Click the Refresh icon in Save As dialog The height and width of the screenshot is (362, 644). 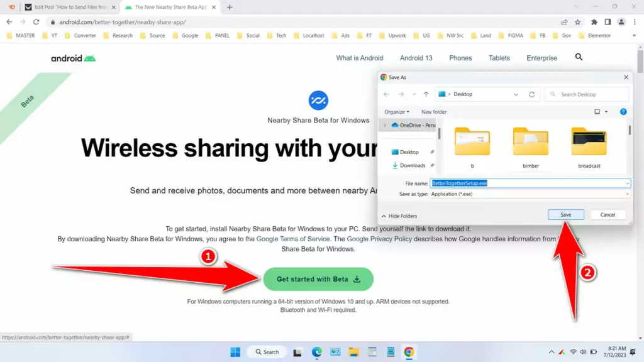tap(532, 94)
